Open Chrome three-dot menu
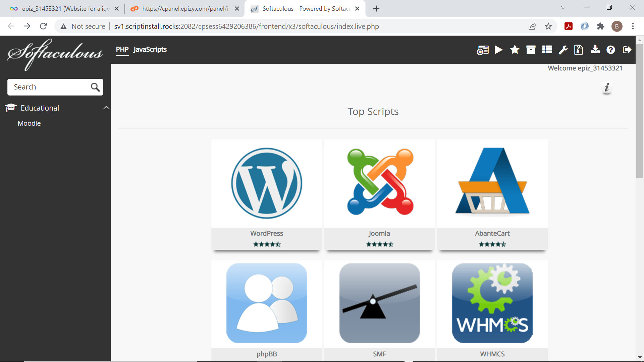The height and width of the screenshot is (362, 644). (x=633, y=26)
